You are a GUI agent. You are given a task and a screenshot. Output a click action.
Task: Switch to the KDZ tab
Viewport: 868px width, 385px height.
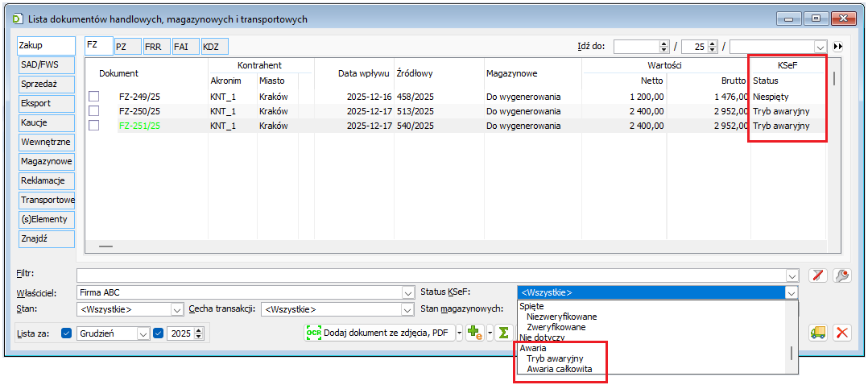point(215,47)
